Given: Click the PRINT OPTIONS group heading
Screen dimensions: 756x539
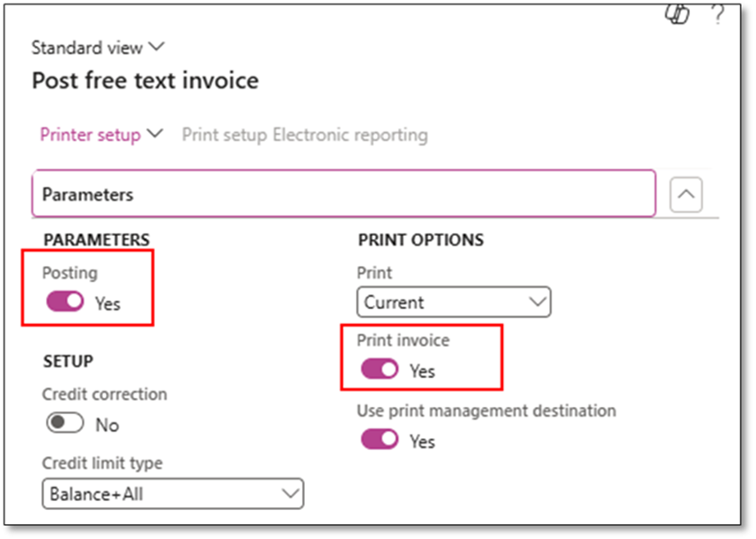Looking at the screenshot, I should [420, 240].
